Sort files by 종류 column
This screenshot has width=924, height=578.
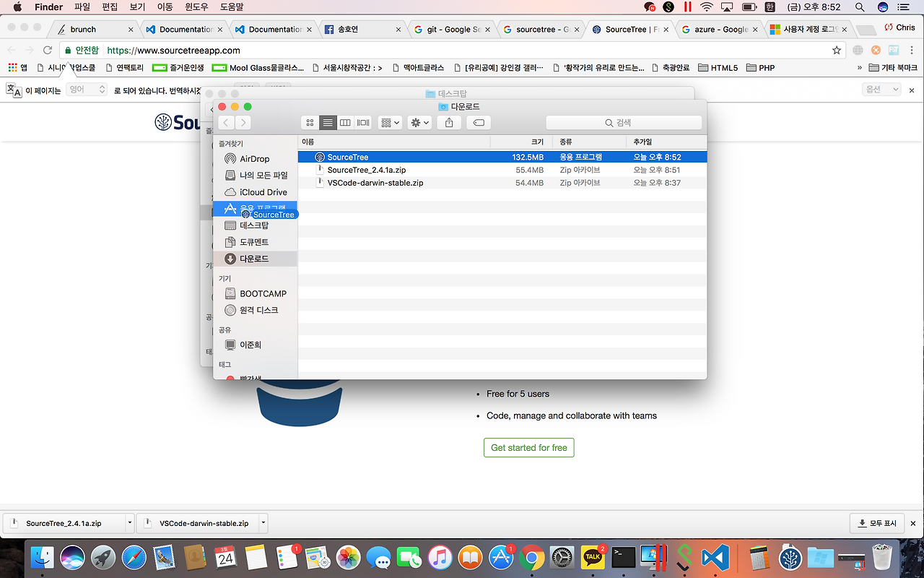[x=589, y=142]
